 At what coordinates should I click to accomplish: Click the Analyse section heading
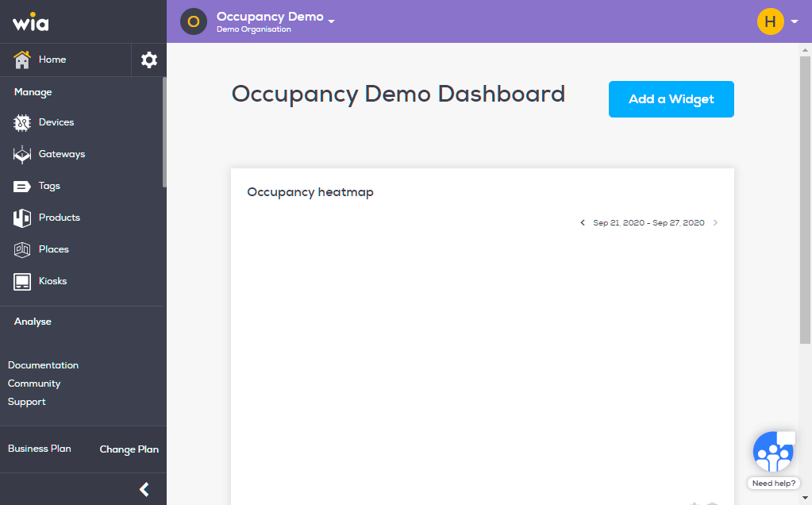tap(33, 322)
